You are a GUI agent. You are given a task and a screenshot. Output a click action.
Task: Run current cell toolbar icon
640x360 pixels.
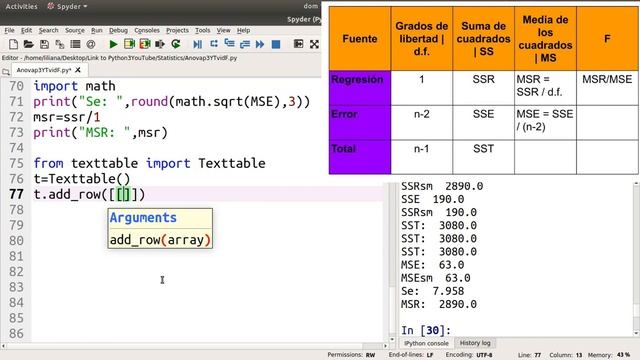(129, 44)
